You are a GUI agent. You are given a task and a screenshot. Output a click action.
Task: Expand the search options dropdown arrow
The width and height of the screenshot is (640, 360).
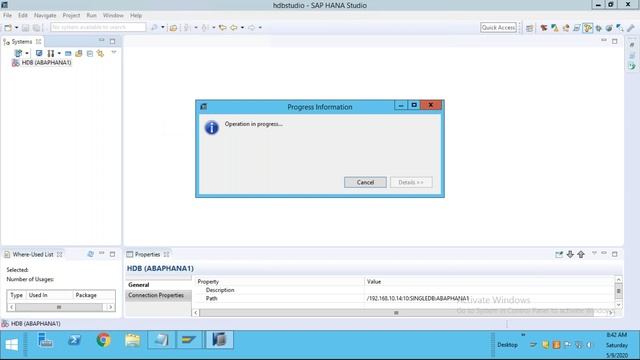(162, 28)
